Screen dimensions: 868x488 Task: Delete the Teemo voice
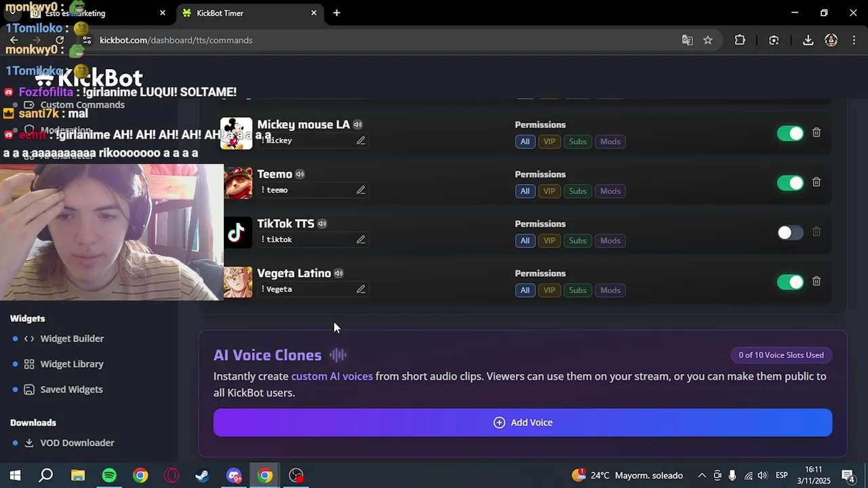click(816, 182)
